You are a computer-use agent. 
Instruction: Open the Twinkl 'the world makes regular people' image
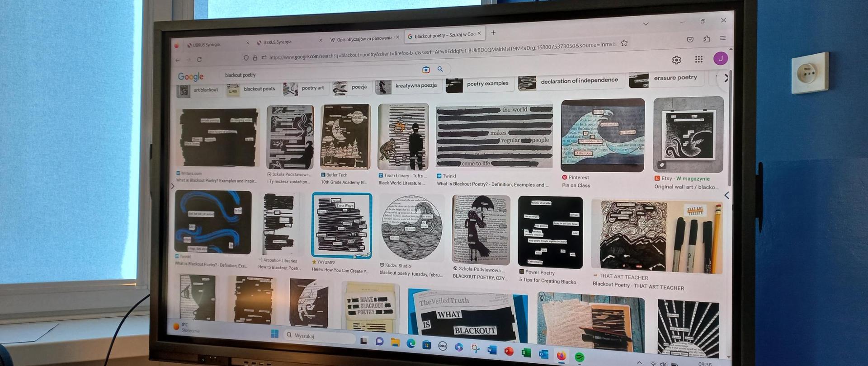(x=494, y=136)
